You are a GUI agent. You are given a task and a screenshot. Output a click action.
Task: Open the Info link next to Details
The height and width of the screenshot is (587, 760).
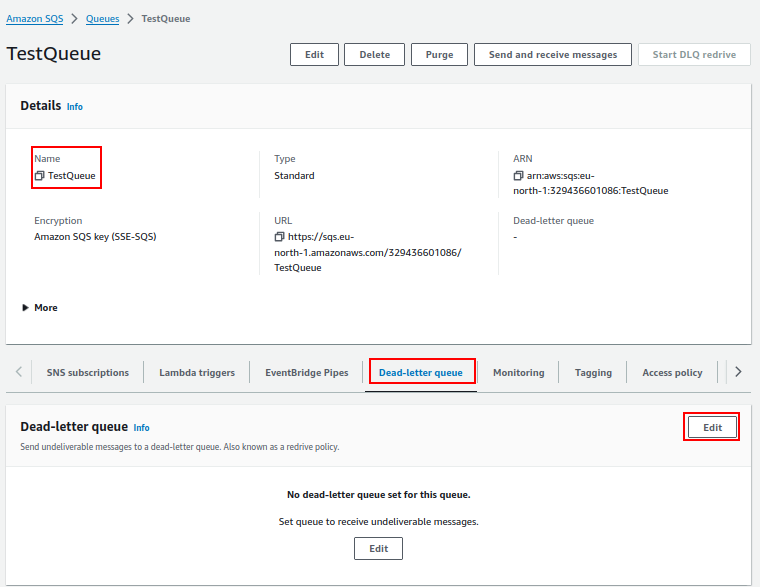(x=75, y=107)
